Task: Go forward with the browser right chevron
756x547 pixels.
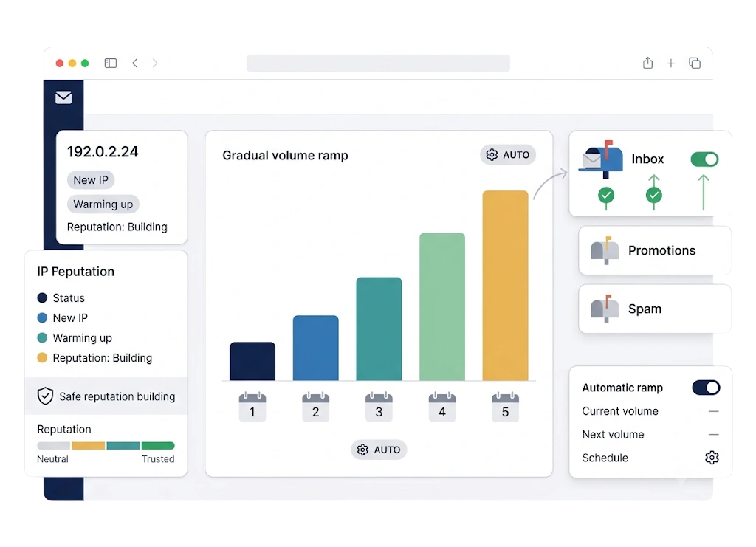Action: coord(155,63)
